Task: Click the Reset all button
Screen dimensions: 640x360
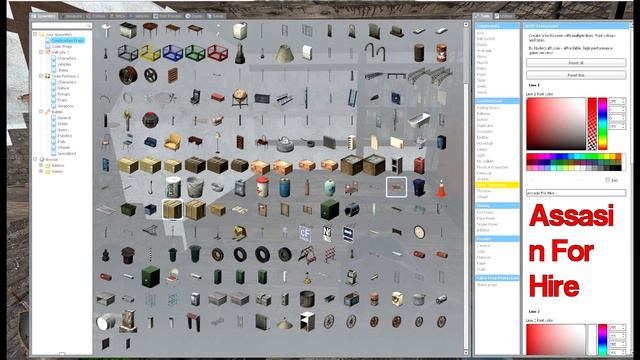Action: click(x=576, y=63)
